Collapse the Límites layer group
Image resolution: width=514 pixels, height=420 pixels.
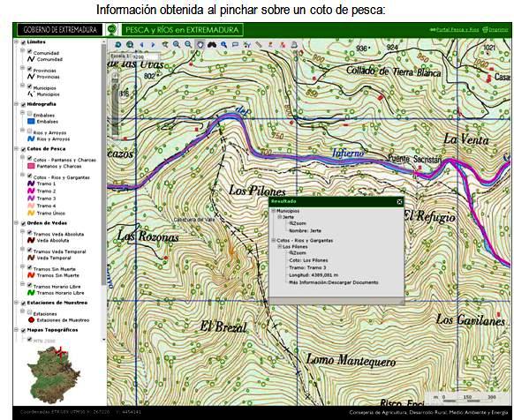16,42
